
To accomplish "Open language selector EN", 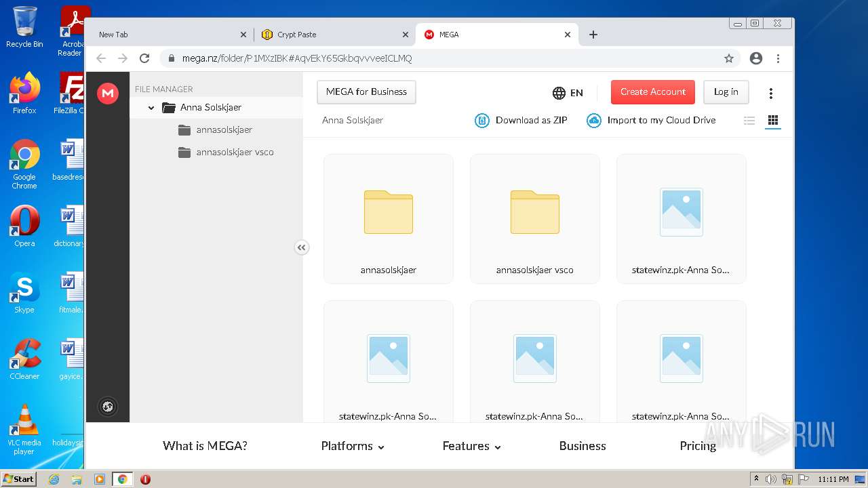I will coord(568,93).
